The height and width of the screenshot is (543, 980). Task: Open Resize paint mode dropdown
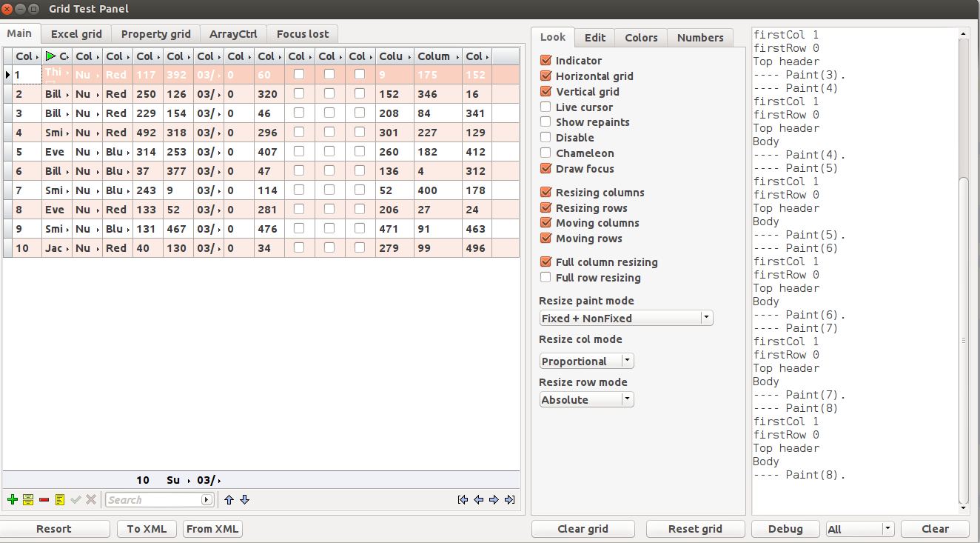coord(707,318)
